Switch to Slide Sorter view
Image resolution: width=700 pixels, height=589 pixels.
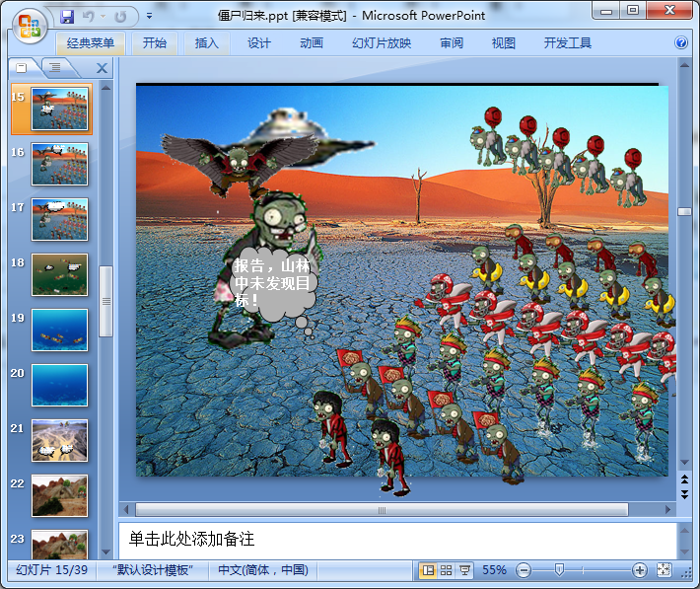(x=446, y=570)
